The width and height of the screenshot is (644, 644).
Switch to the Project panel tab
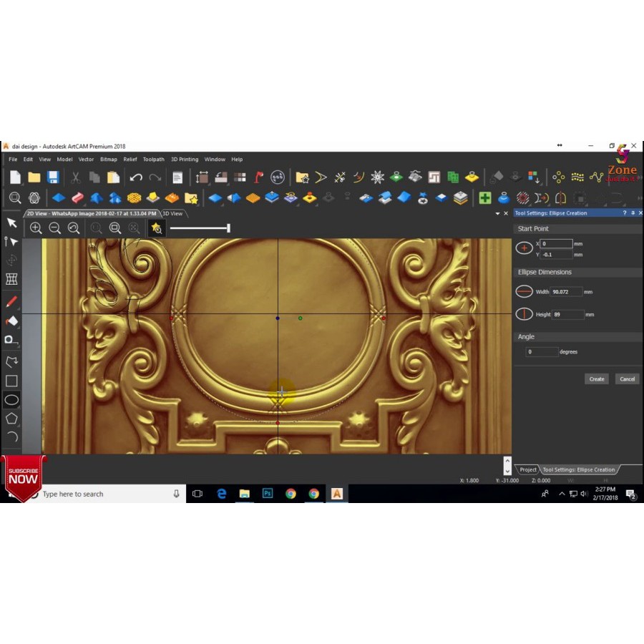tap(528, 469)
